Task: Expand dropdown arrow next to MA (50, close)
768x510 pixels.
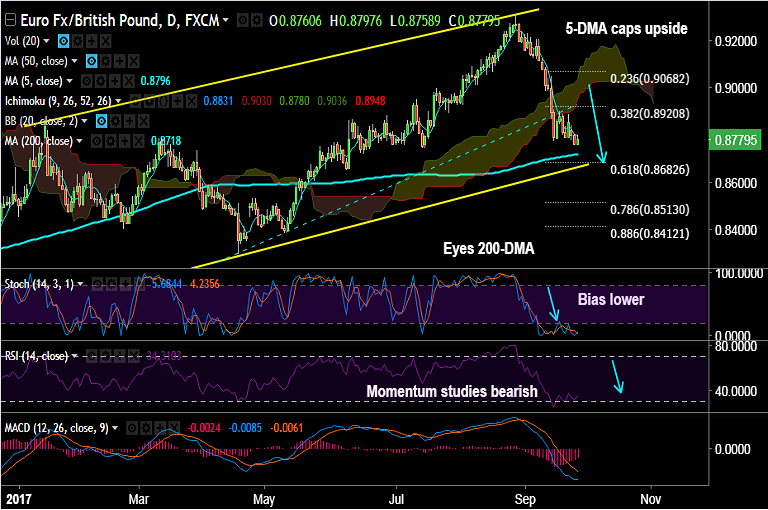Action: tap(74, 61)
